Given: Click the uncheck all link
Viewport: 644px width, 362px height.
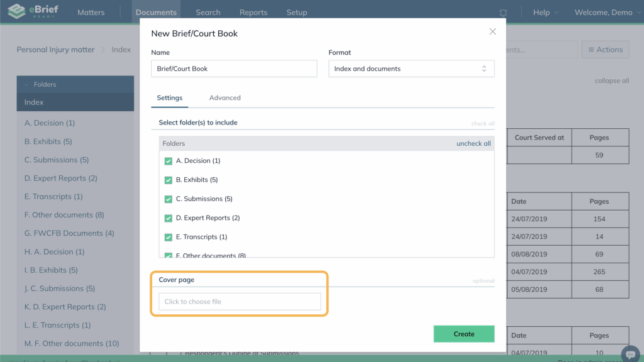Looking at the screenshot, I should (473, 143).
